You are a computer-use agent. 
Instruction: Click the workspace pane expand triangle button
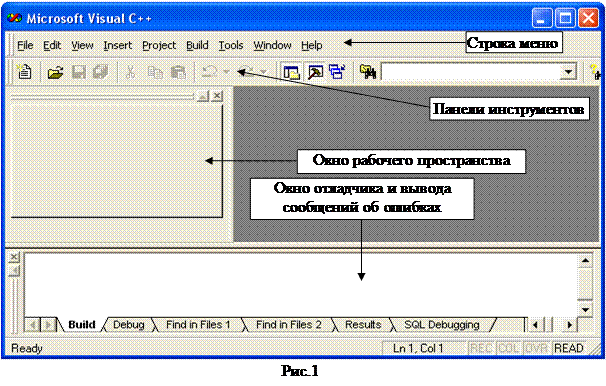pyautogui.click(x=203, y=96)
